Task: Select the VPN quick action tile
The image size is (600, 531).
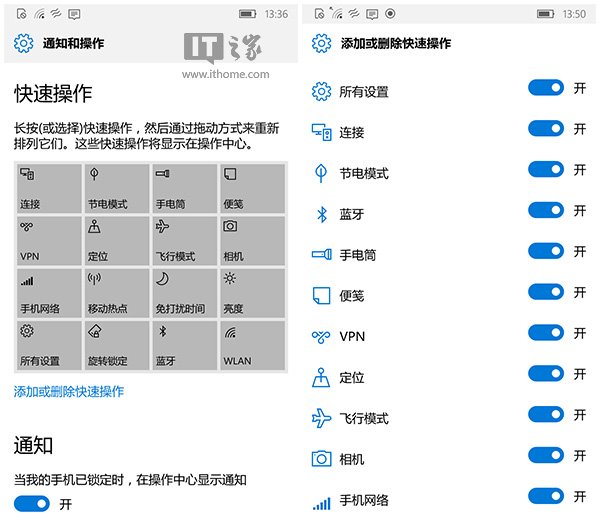Action: pyautogui.click(x=49, y=241)
